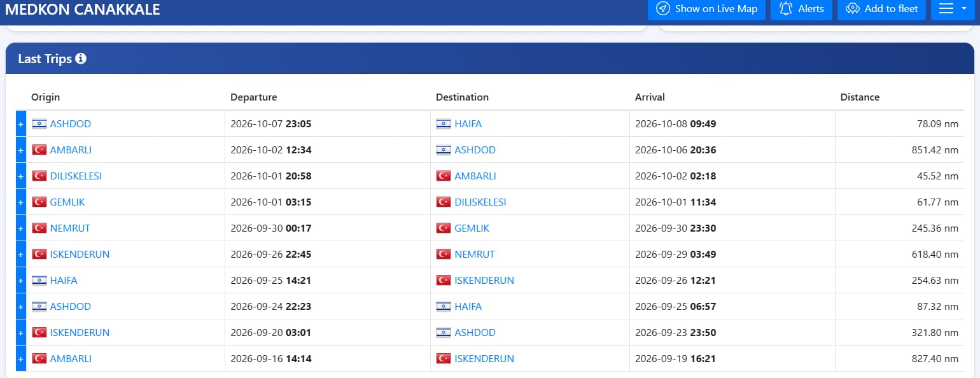980x378 pixels.
Task: Open NEMRUT destination port link
Action: (x=474, y=255)
